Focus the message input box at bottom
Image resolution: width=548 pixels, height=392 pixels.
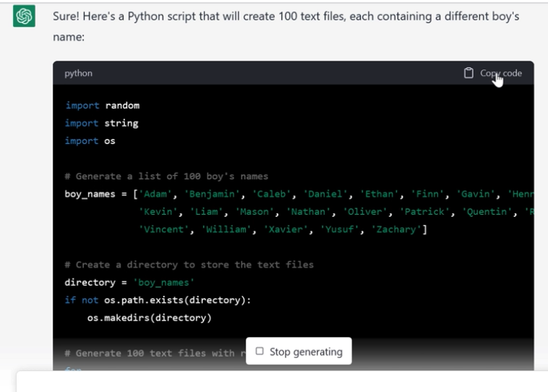[282, 381]
